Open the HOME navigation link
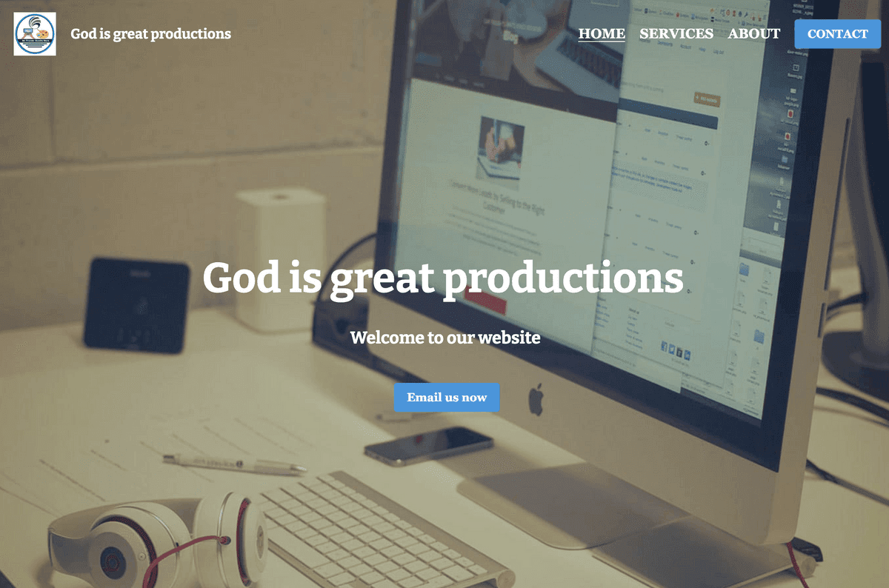 (602, 34)
